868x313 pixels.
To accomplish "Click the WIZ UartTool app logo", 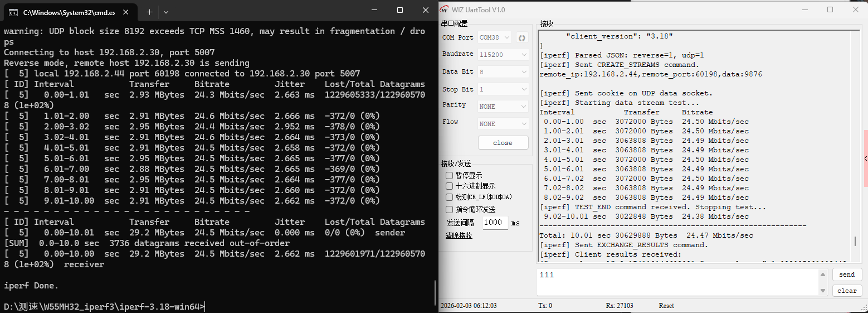I will [x=445, y=9].
